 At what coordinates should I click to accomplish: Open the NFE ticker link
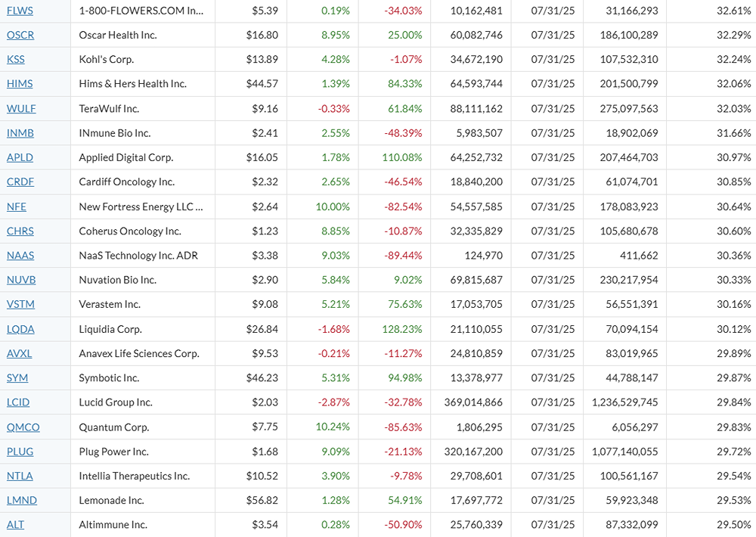click(17, 206)
